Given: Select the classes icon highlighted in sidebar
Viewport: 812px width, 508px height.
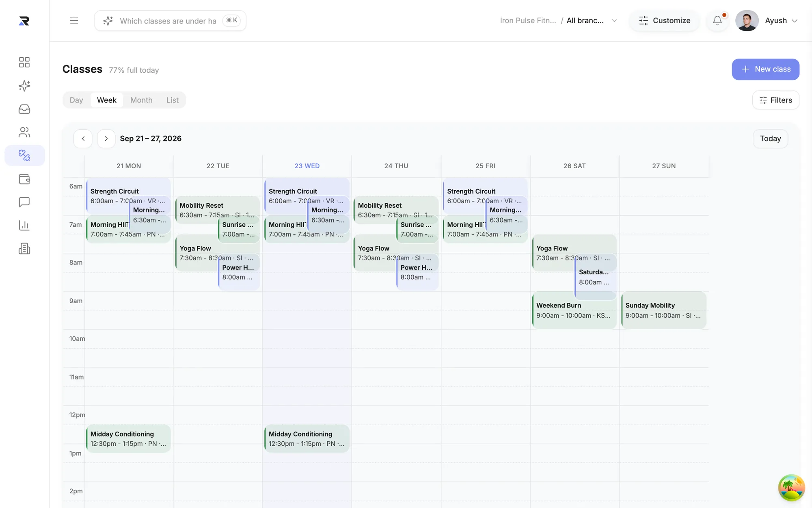Looking at the screenshot, I should click(x=24, y=155).
